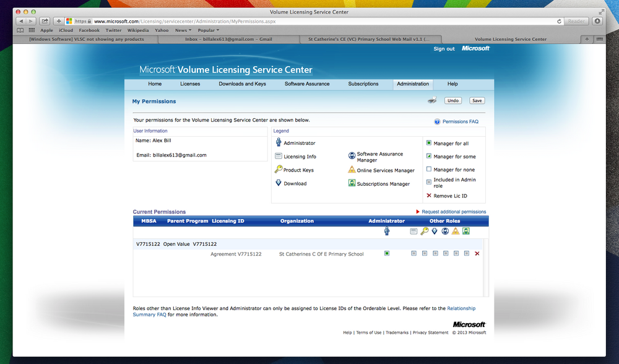Open the Licenses navigation tab
Viewport: 619px width, 364px height.
tap(190, 84)
